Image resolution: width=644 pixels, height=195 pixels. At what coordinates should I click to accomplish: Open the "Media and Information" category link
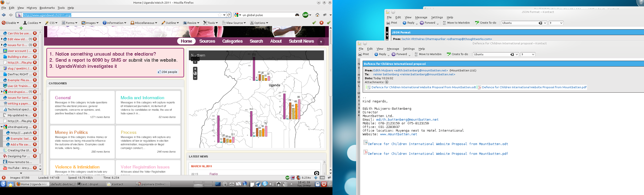coord(142,98)
